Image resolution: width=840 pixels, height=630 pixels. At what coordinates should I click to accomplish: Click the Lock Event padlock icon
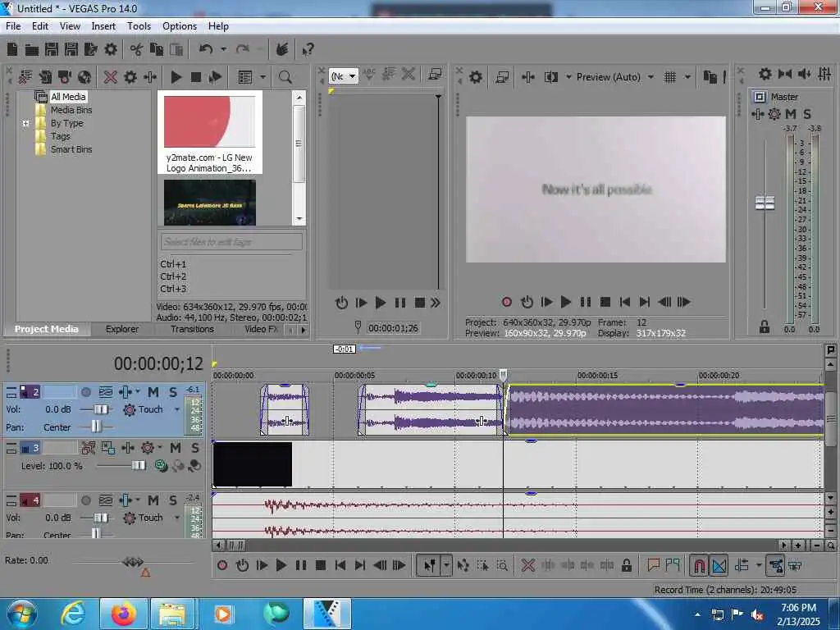(x=626, y=565)
